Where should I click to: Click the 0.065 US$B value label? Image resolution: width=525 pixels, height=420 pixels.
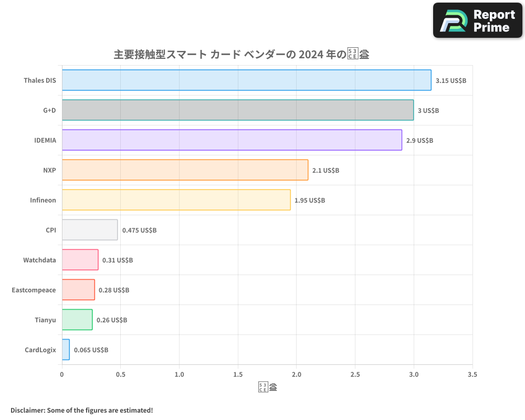point(92,350)
